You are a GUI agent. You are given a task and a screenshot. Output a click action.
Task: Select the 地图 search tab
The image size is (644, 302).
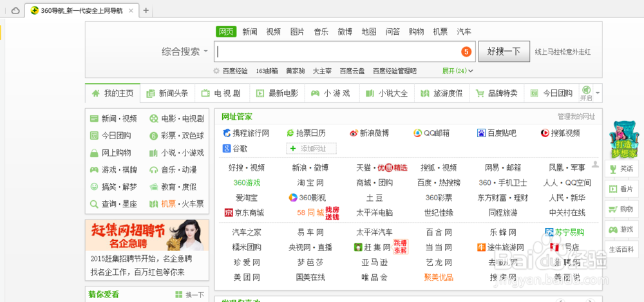[x=369, y=32]
